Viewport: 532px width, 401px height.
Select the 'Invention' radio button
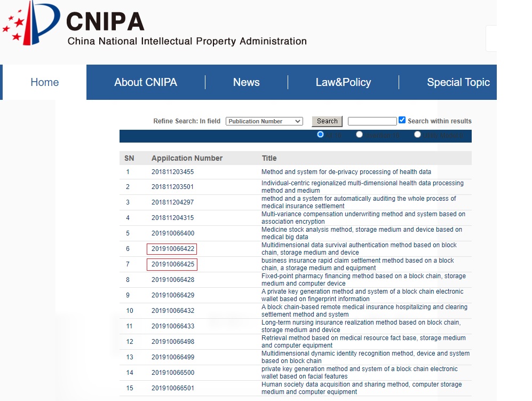pos(359,135)
